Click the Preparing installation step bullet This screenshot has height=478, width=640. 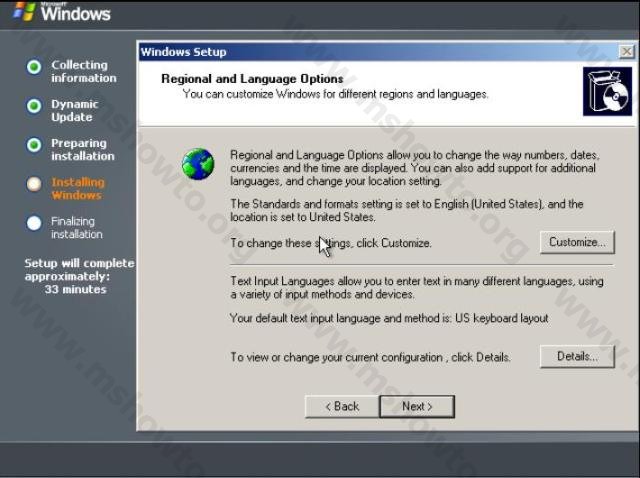34,145
